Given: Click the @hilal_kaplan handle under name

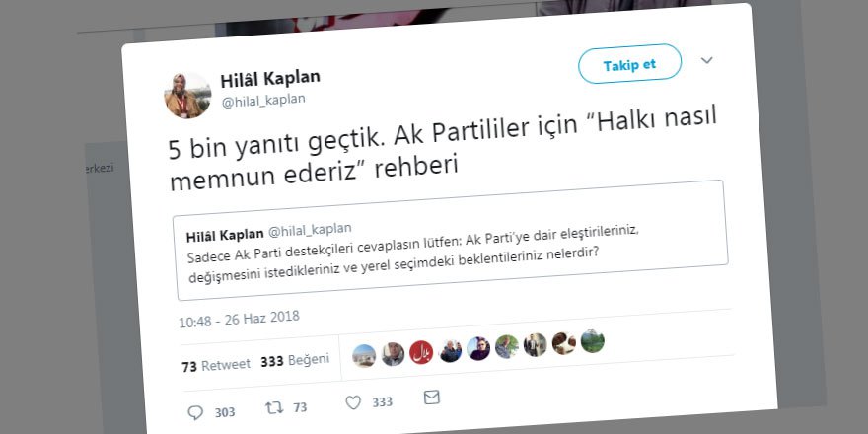Looking at the screenshot, I should click(x=263, y=101).
